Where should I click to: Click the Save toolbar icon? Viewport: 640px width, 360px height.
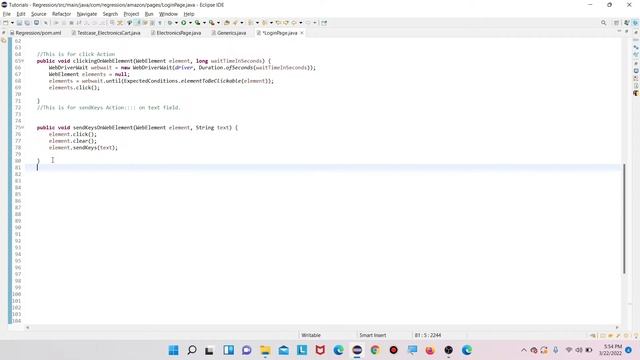click(x=19, y=23)
